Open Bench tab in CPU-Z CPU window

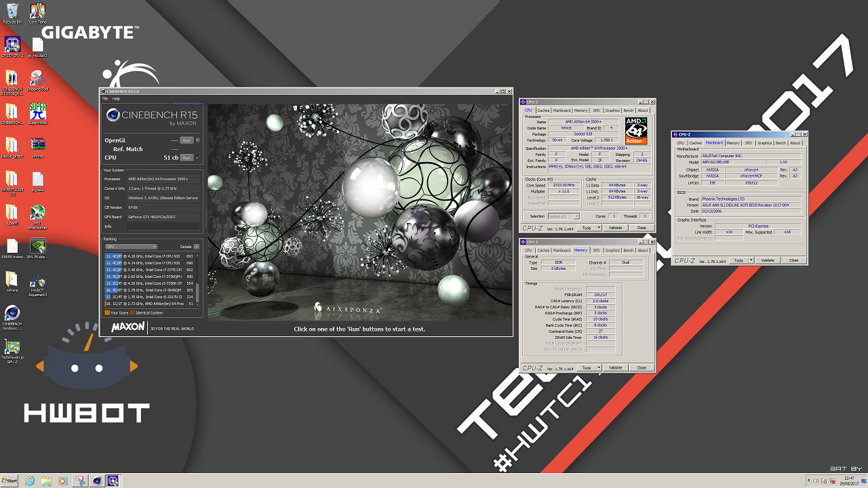click(629, 110)
